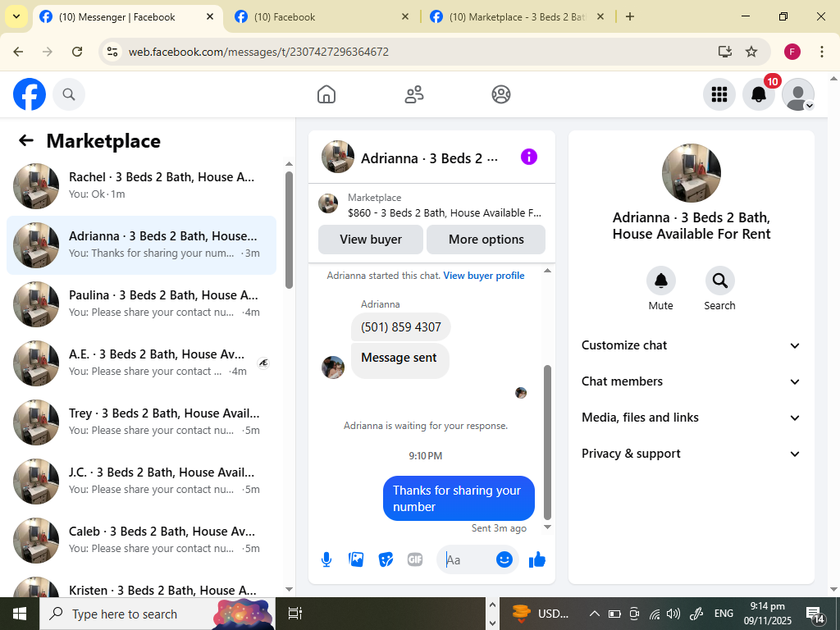840x630 pixels.
Task: Expand Customize chat section
Action: tap(691, 345)
